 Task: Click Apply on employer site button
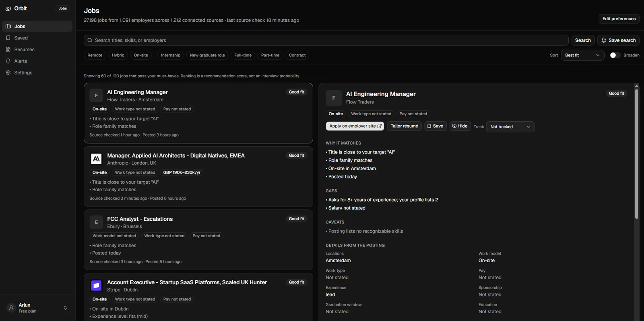pyautogui.click(x=355, y=126)
